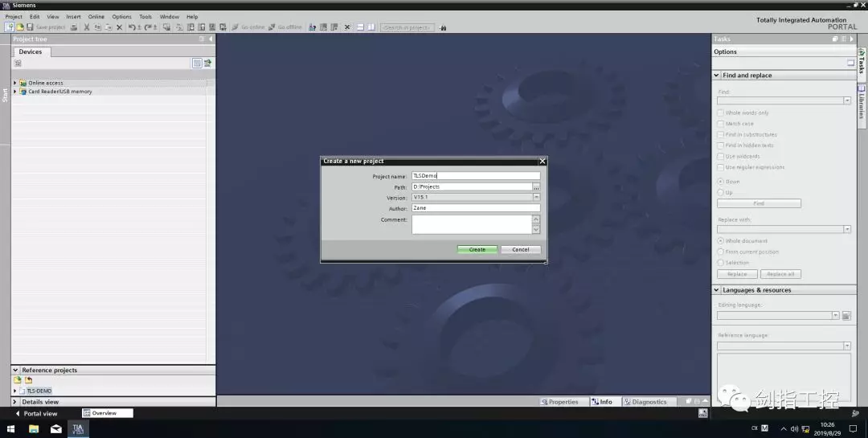Expand the Online access tree node
Screen dimensions: 868x438
click(14, 83)
